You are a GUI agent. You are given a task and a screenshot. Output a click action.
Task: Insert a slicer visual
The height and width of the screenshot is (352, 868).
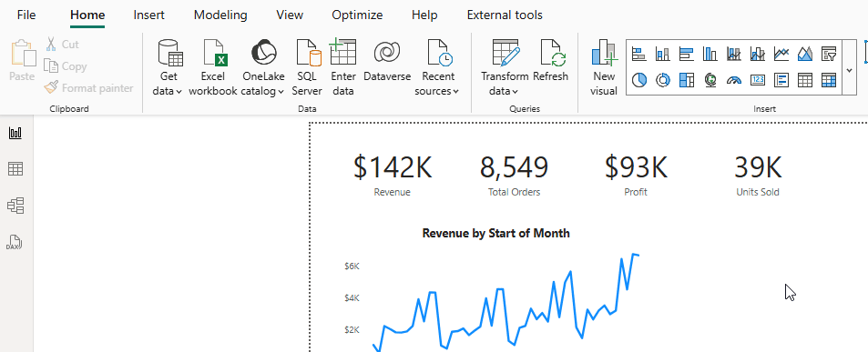coord(829,54)
